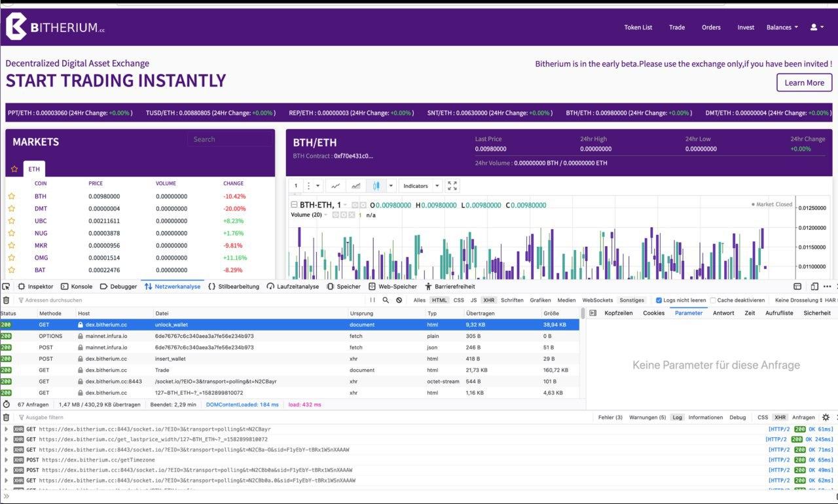Select the ETH markets tab
The width and height of the screenshot is (838, 504).
[35, 169]
